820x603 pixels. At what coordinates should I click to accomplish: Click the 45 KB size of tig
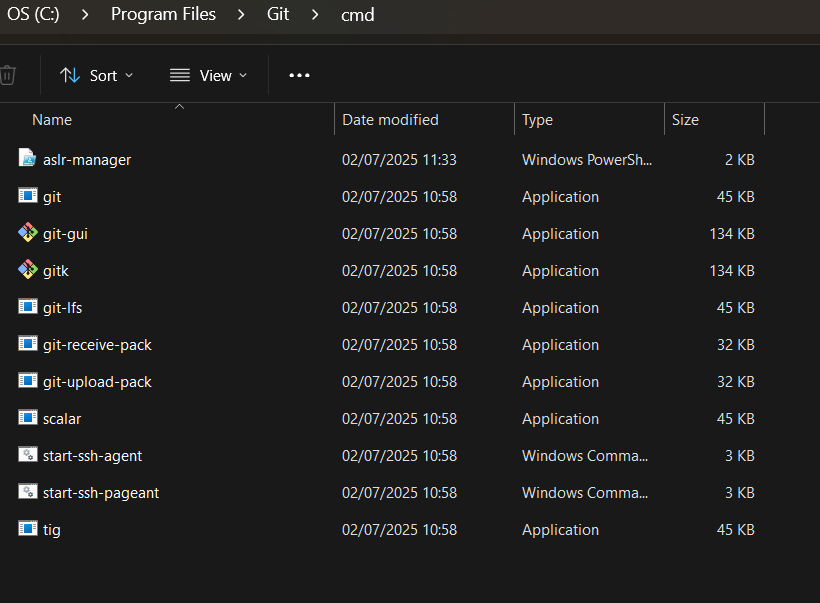pyautogui.click(x=735, y=530)
